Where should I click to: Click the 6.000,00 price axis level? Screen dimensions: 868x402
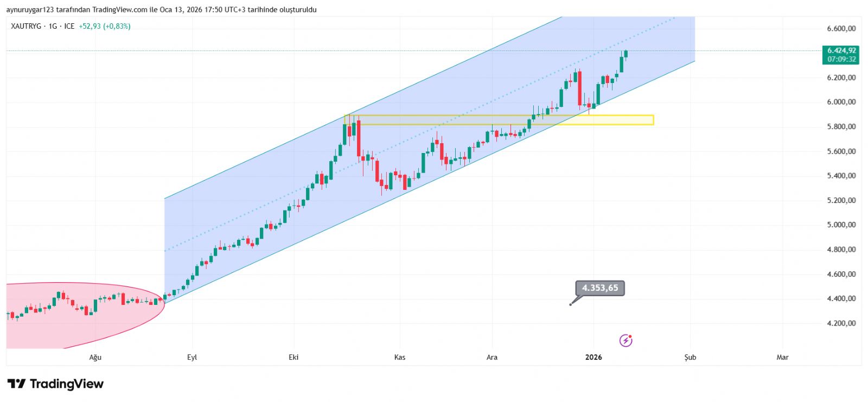841,102
